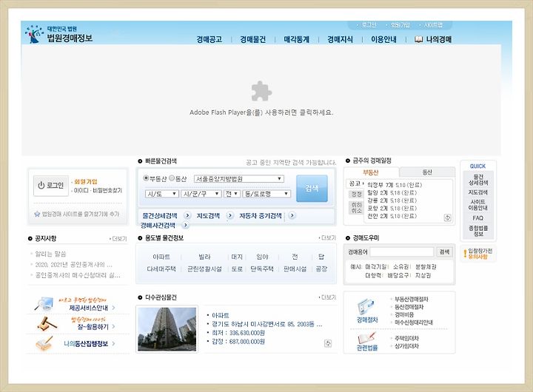533x392 pixels.
Task: Click the 법원경매정보 logo
Action: tap(58, 34)
